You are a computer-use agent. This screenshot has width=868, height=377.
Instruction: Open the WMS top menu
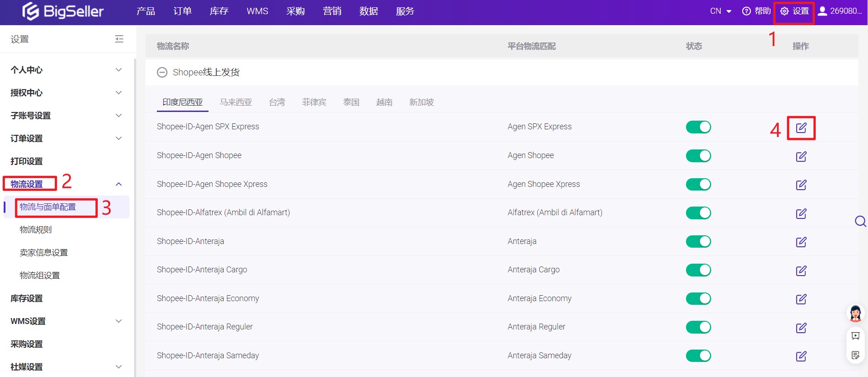click(257, 11)
